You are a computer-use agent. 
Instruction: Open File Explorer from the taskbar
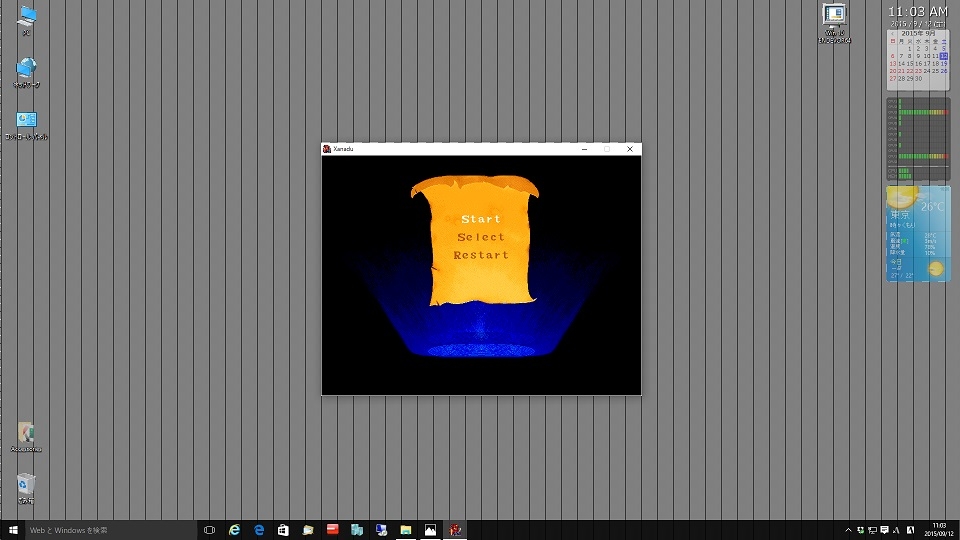406,530
